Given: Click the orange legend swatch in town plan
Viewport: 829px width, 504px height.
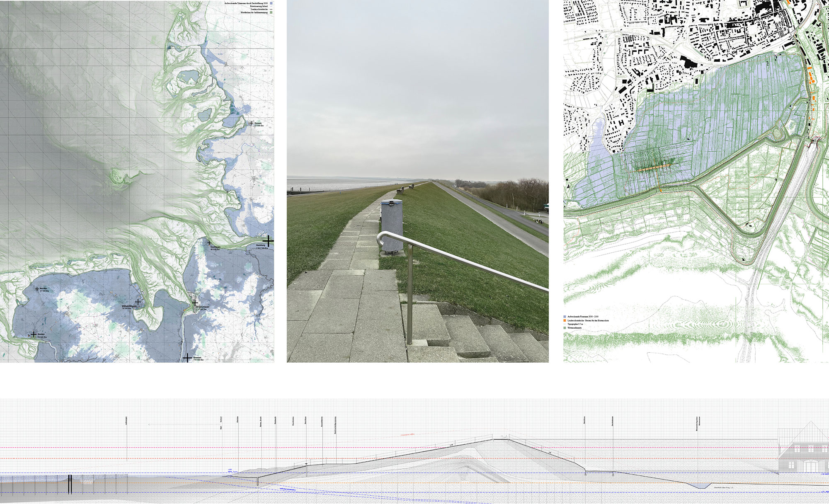Looking at the screenshot, I should click(565, 320).
